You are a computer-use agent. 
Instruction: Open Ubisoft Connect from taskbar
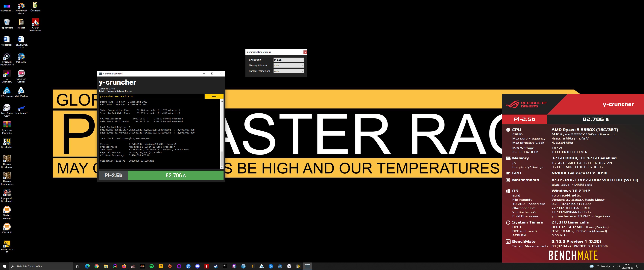point(188,266)
